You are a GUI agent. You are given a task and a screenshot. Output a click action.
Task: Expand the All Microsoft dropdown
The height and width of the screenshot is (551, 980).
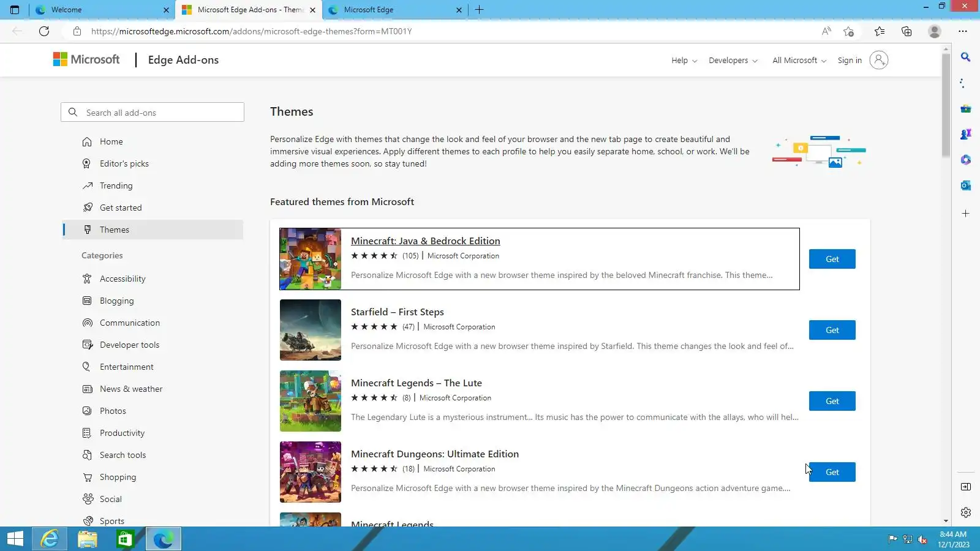click(799, 60)
